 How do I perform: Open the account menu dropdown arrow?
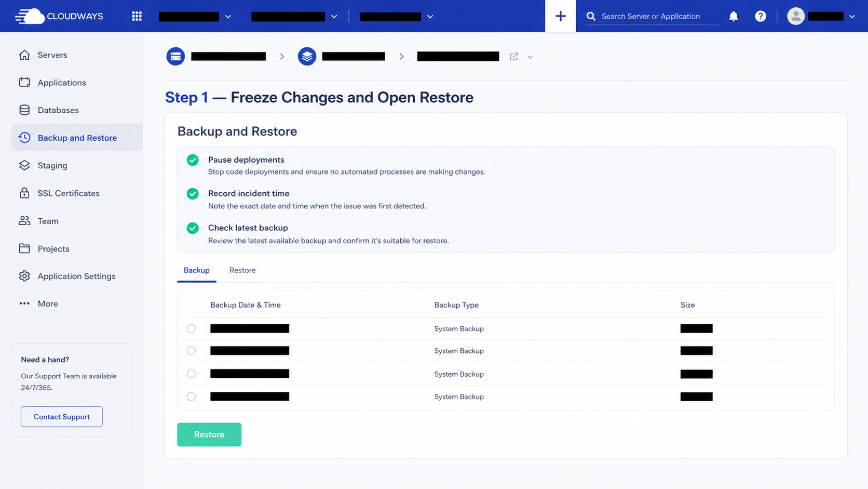click(x=852, y=17)
